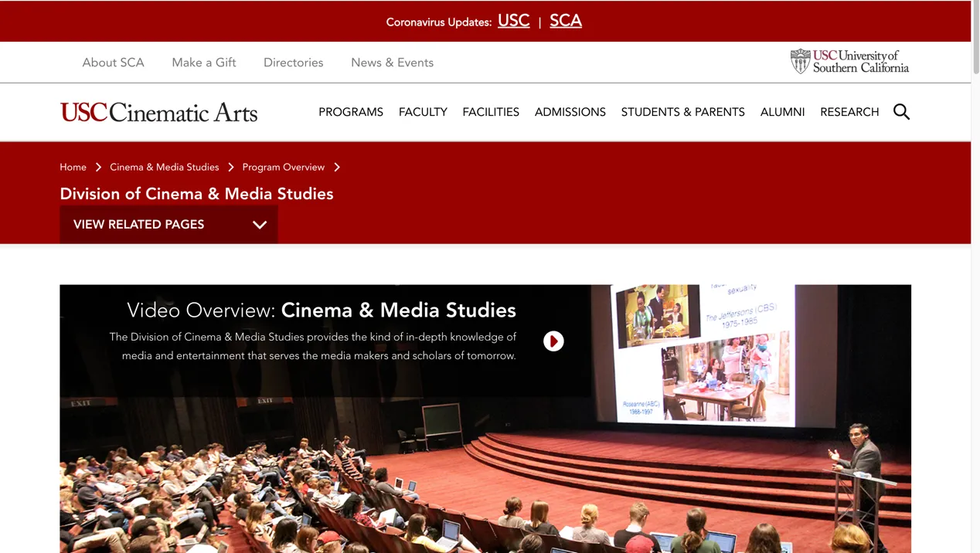
Task: Visit the Alumni section
Action: (782, 112)
